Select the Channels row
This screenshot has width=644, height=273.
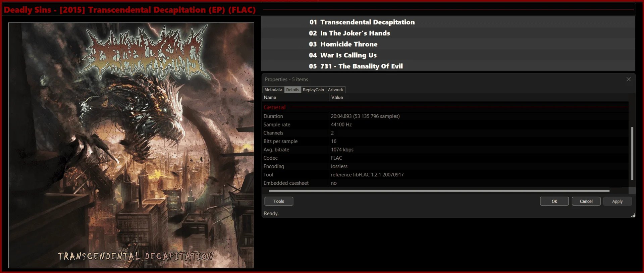pyautogui.click(x=445, y=133)
